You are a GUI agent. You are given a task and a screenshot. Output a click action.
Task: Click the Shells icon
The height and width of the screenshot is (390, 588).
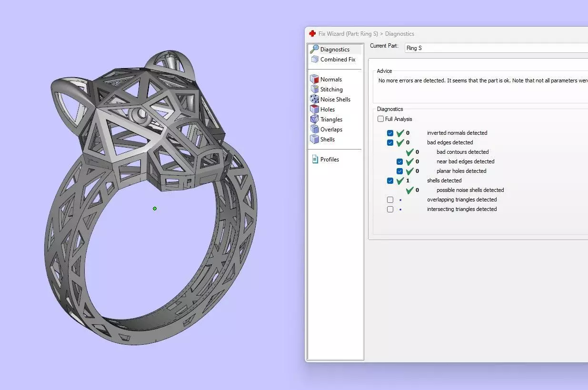click(314, 139)
